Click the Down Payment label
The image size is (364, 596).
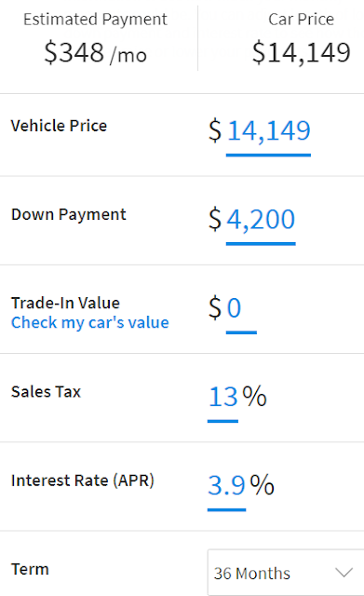point(68,215)
